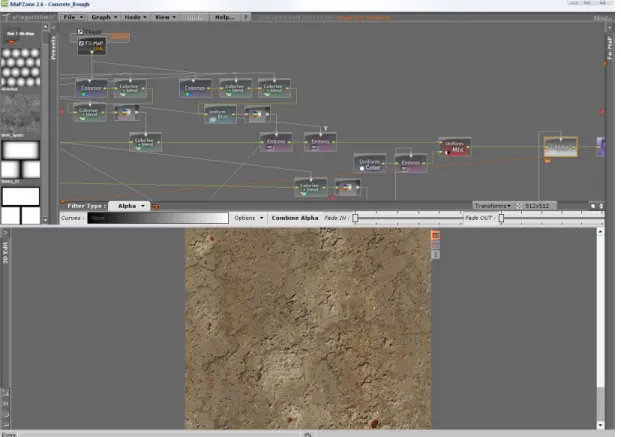Select the second Colorize node in top row

pos(195,88)
